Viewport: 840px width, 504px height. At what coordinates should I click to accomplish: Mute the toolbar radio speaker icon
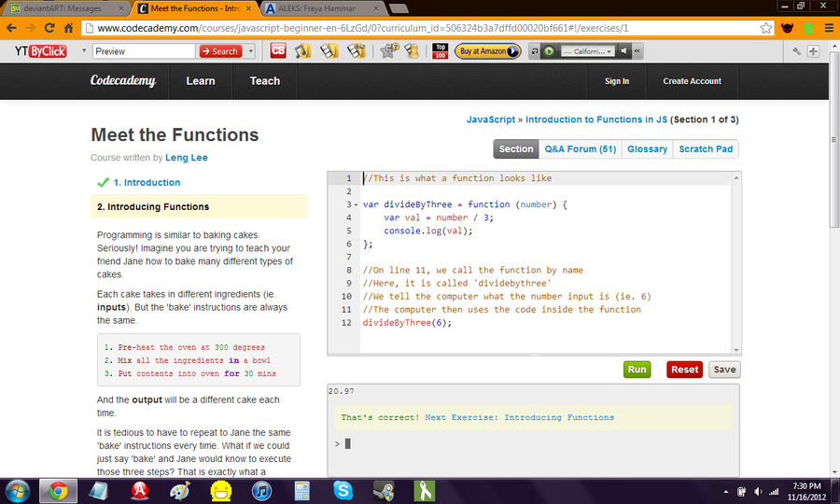click(x=623, y=51)
